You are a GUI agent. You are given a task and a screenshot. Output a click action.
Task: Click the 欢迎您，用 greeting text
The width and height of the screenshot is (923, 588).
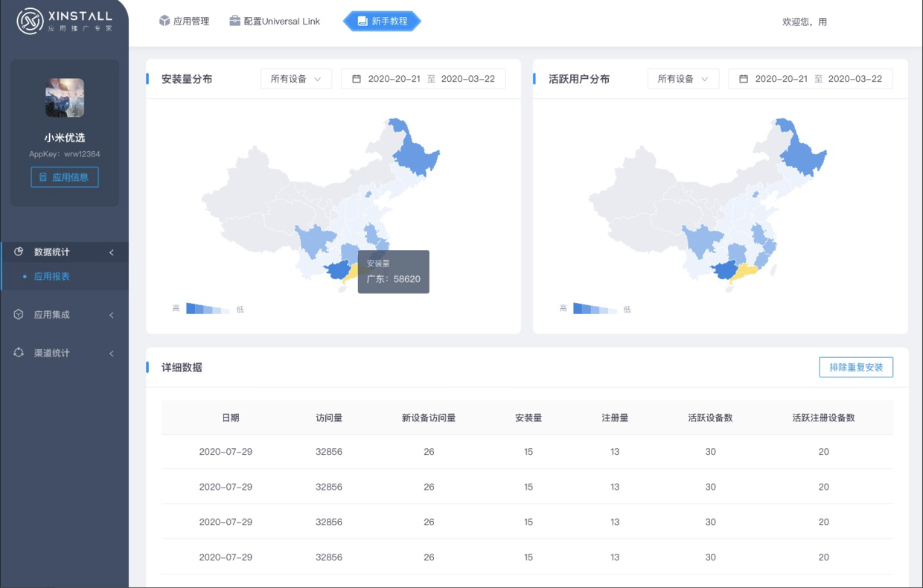pyautogui.click(x=805, y=22)
